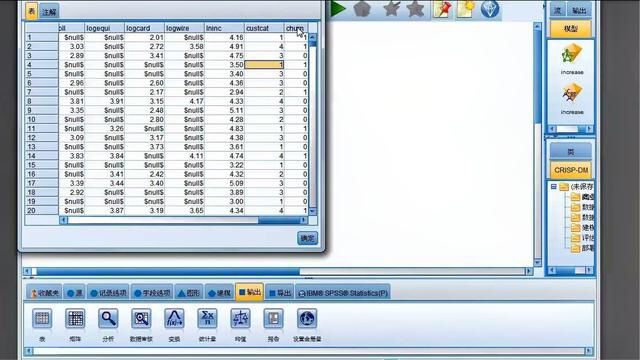Open the CRISP-DM project view tab
The height and width of the screenshot is (360, 640).
point(571,170)
